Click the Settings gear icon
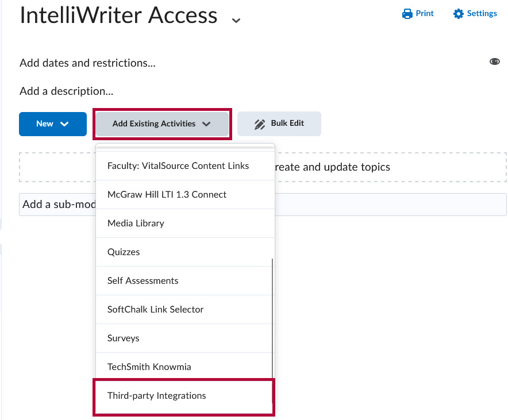The image size is (508, 420). pyautogui.click(x=458, y=14)
